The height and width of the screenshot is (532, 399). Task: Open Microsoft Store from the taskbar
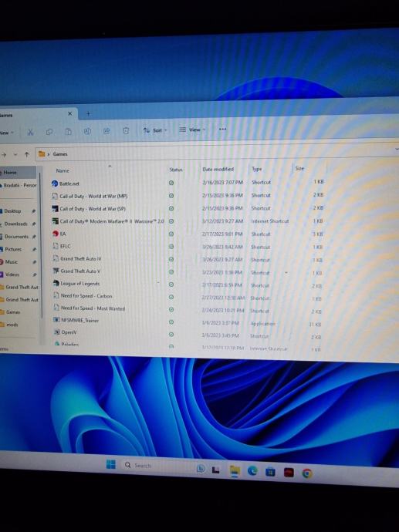[x=270, y=472]
